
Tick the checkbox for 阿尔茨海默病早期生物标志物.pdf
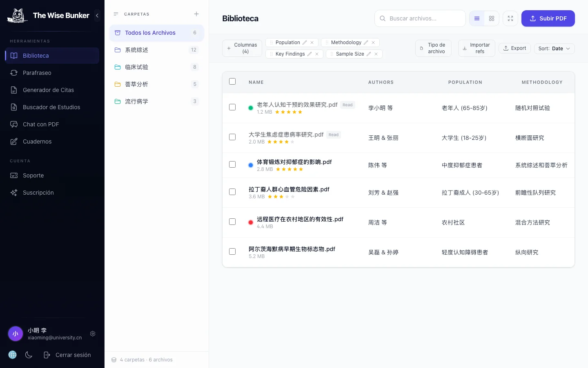pos(232,251)
